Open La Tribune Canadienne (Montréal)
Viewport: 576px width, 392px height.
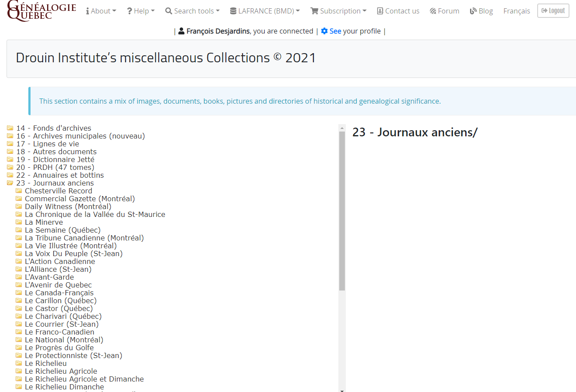[x=84, y=238]
